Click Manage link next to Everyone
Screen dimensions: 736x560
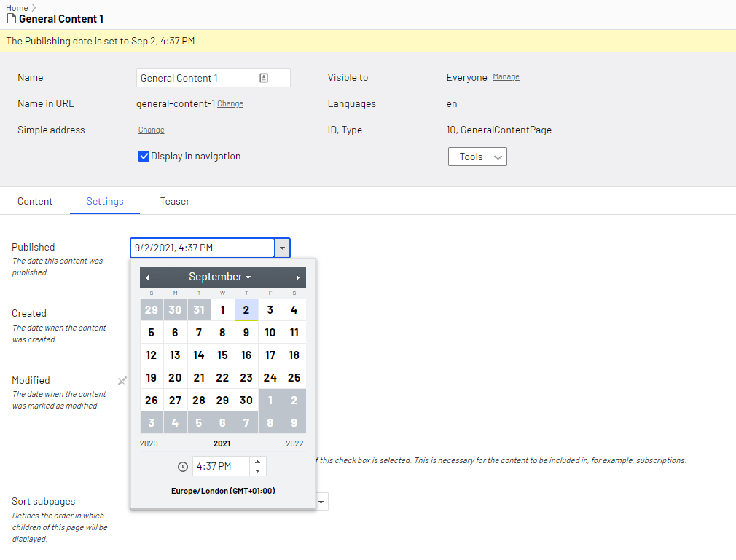tap(506, 77)
